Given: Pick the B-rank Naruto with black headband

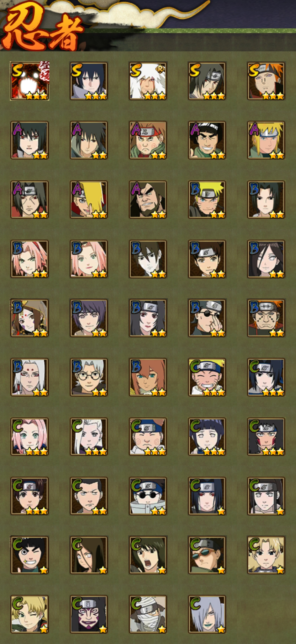Looking at the screenshot, I should 207,200.
